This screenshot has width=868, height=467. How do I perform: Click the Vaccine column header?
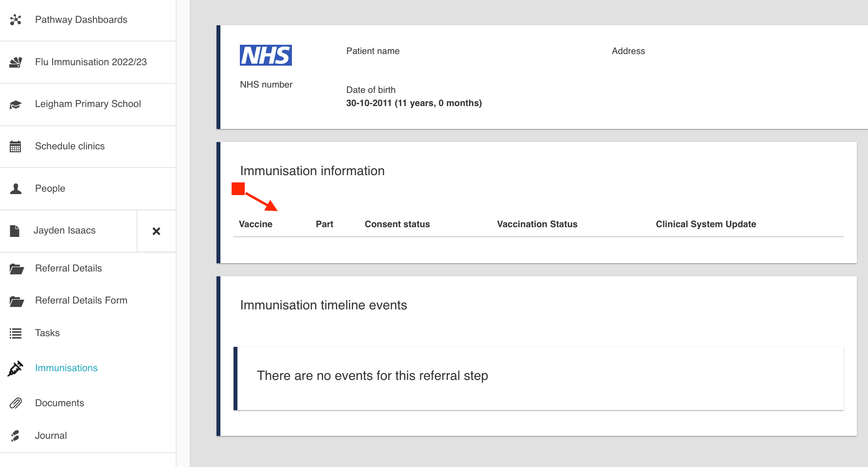tap(255, 224)
